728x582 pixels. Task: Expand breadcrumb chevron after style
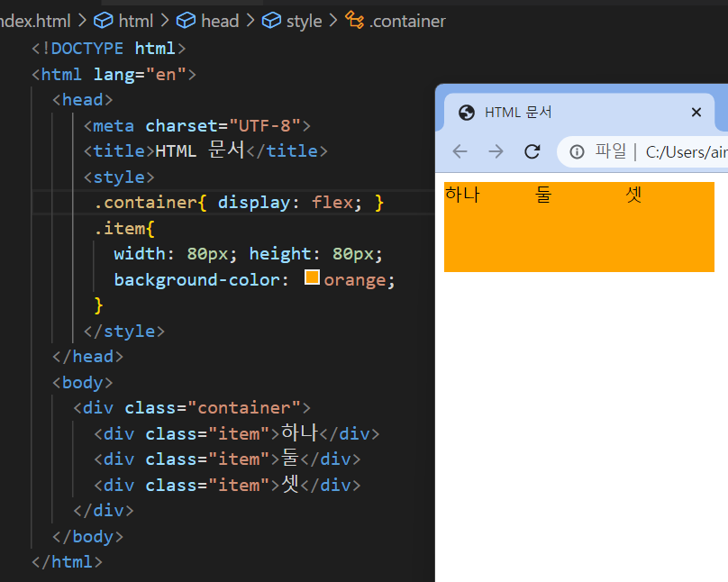(333, 21)
